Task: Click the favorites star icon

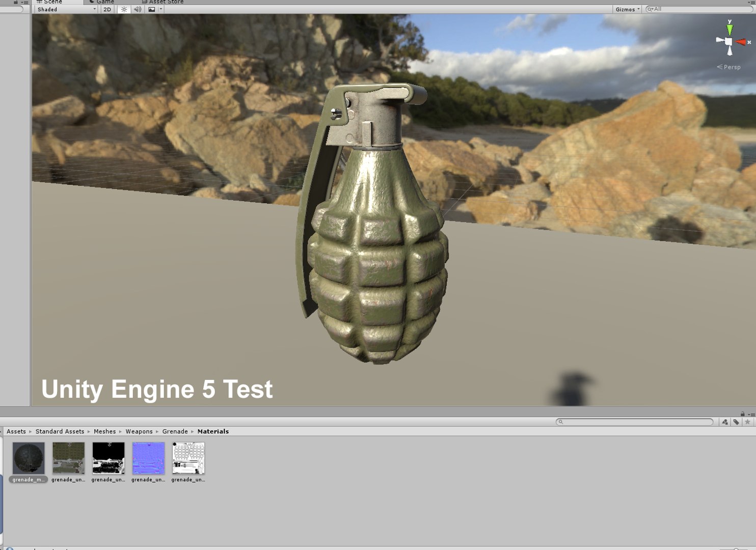Action: [x=747, y=422]
